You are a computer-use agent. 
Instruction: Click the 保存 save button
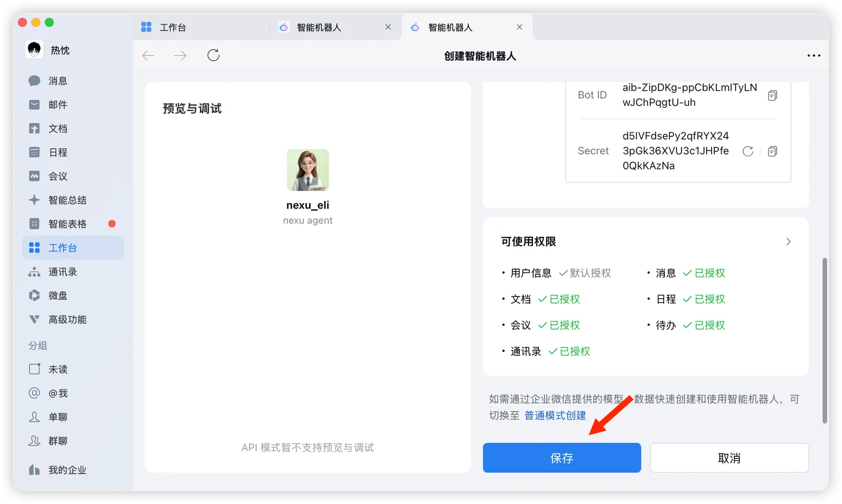[x=562, y=458]
